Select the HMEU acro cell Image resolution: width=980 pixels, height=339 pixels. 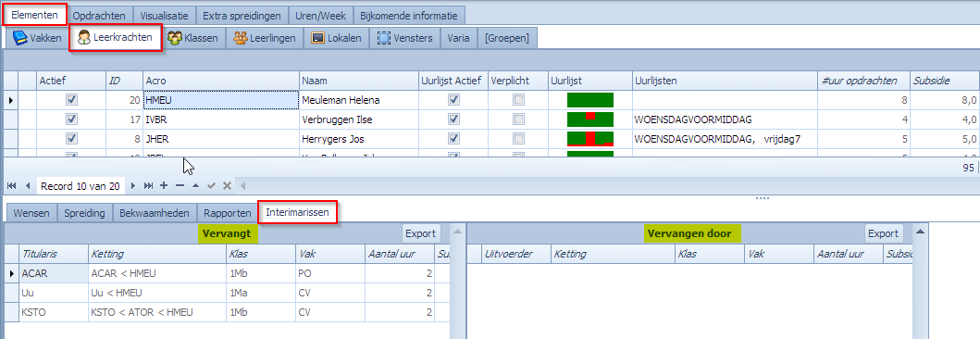tap(220, 99)
